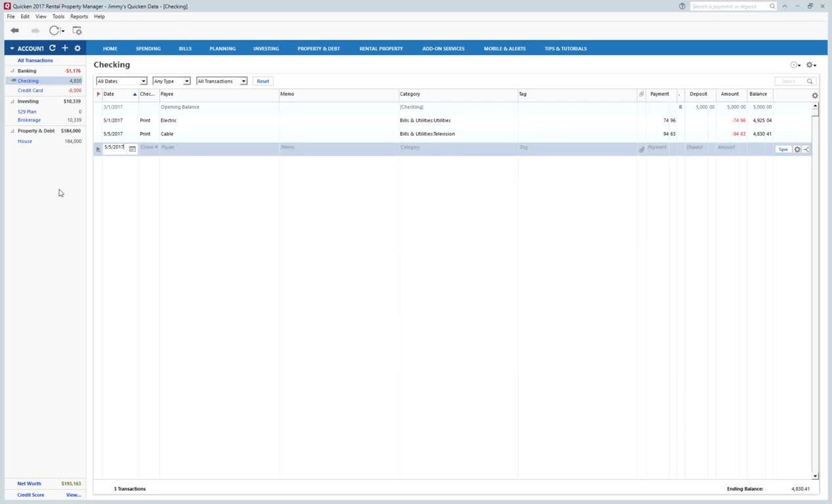This screenshot has height=504, width=832.
Task: Open the All Transactions filter dropdown
Action: [222, 81]
